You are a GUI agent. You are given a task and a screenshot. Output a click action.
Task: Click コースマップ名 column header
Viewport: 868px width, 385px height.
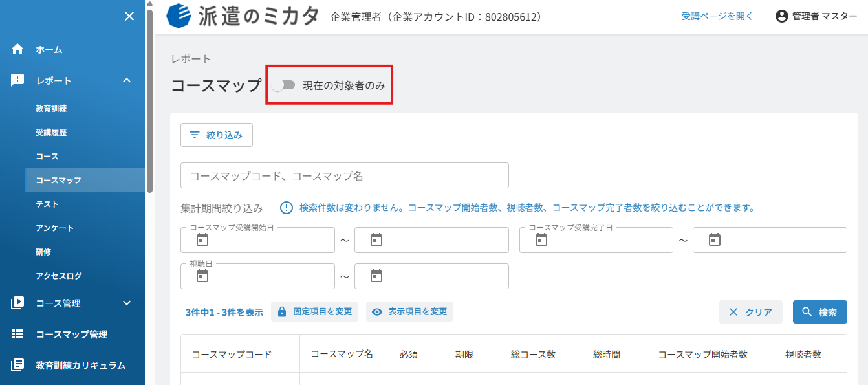[342, 354]
